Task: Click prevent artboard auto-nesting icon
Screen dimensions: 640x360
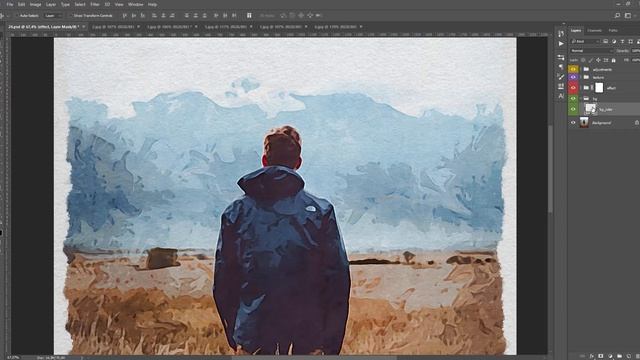Action: pos(606,60)
